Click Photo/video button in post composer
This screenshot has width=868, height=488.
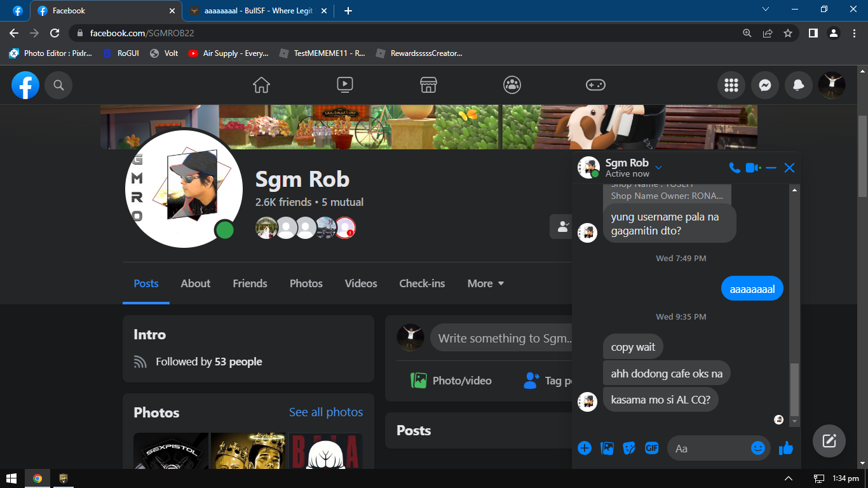click(451, 381)
